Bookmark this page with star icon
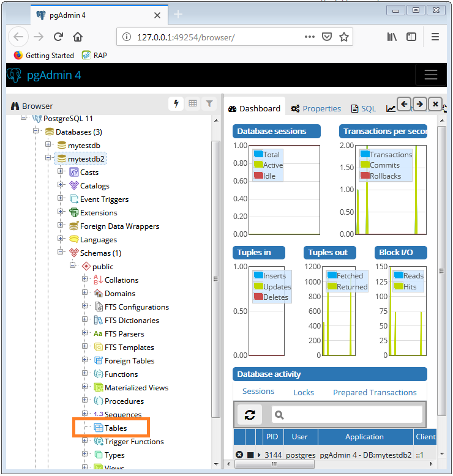The width and height of the screenshot is (453, 476). pos(344,37)
